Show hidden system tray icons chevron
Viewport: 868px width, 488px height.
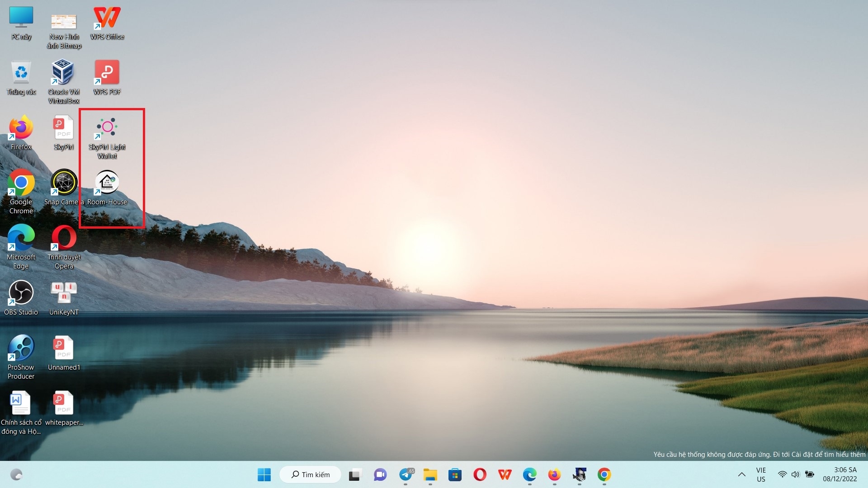(742, 474)
